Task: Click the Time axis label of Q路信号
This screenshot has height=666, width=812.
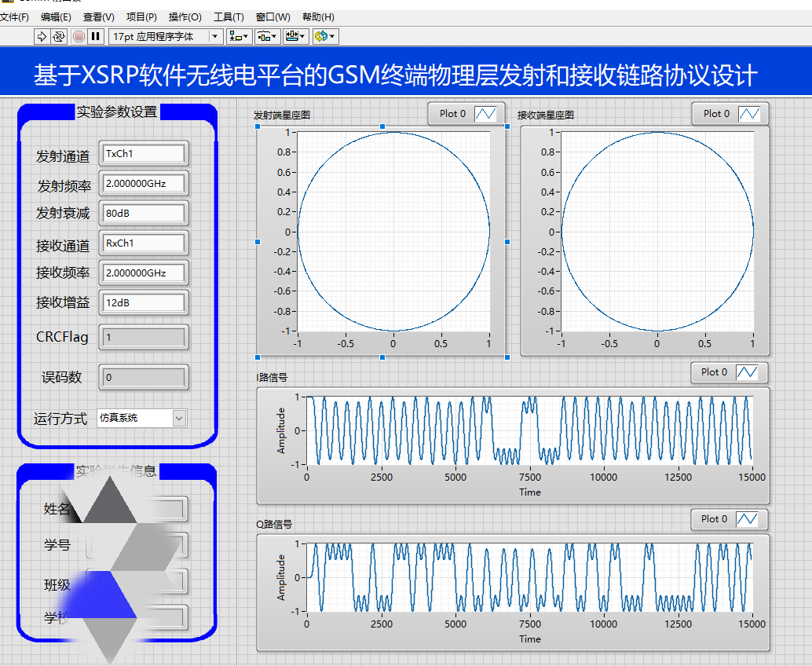Action: [x=530, y=639]
